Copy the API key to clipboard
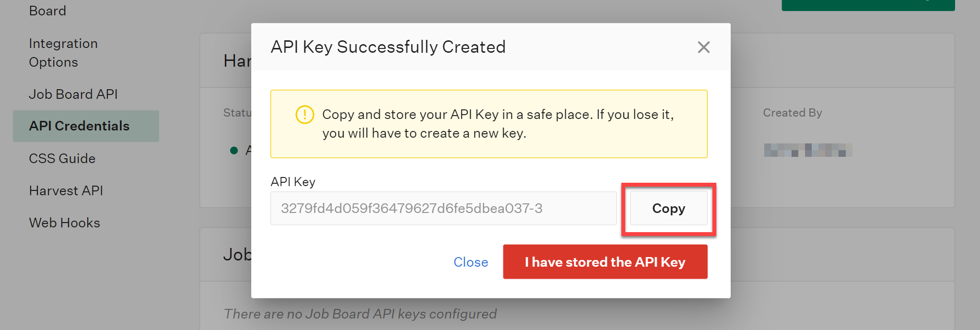Screen dimensions: 980x330 [x=668, y=208]
